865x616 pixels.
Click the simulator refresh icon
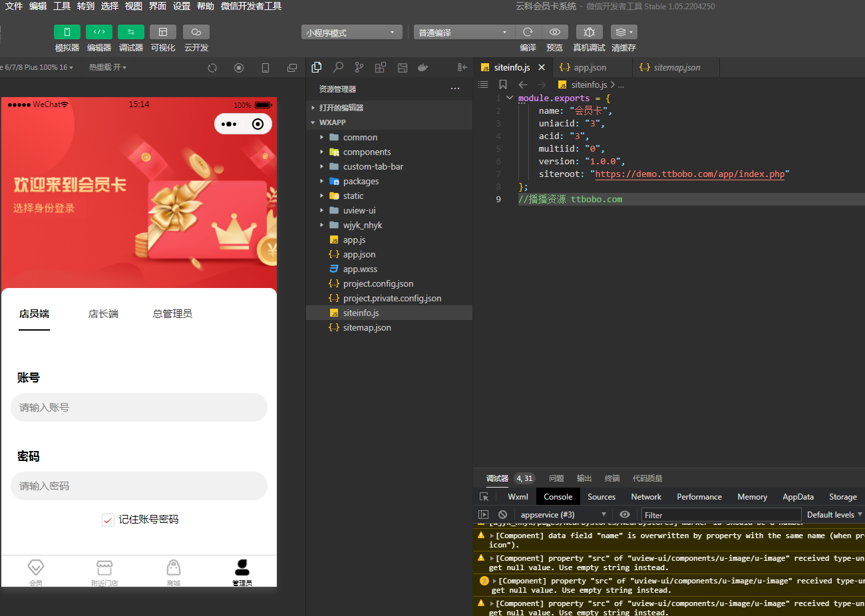212,68
